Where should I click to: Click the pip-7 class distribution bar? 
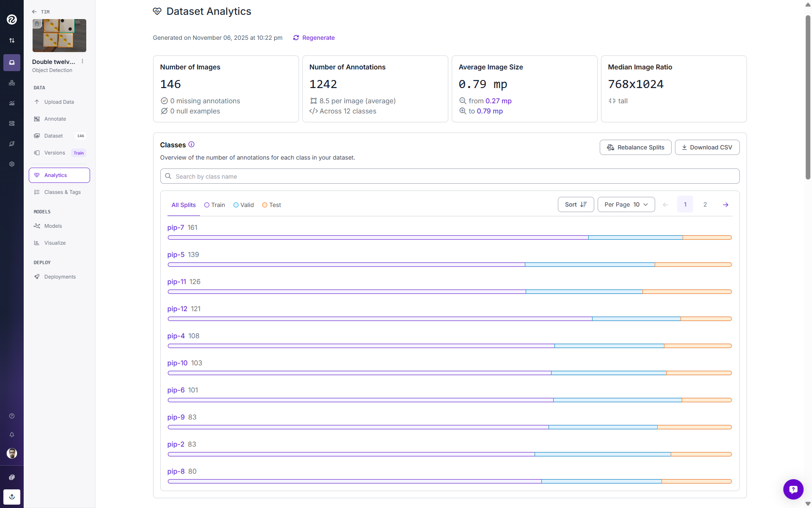(449, 237)
